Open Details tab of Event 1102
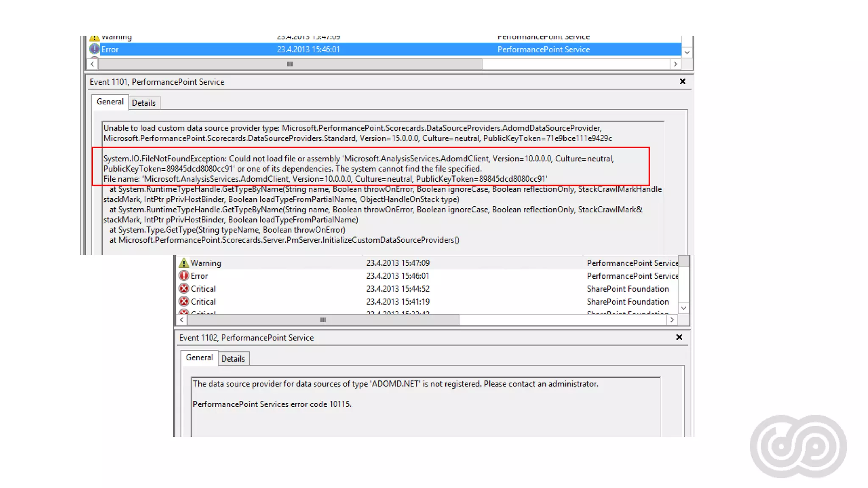Image resolution: width=868 pixels, height=488 pixels. (233, 359)
